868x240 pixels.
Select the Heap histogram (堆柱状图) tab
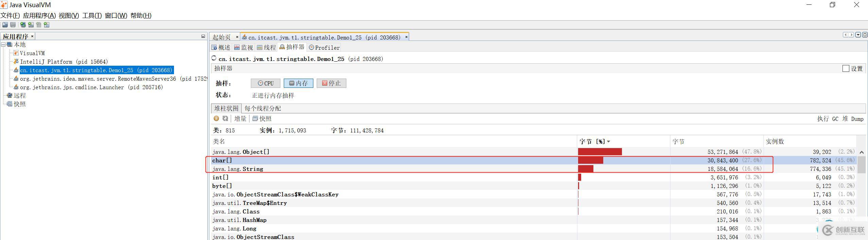[x=226, y=108]
